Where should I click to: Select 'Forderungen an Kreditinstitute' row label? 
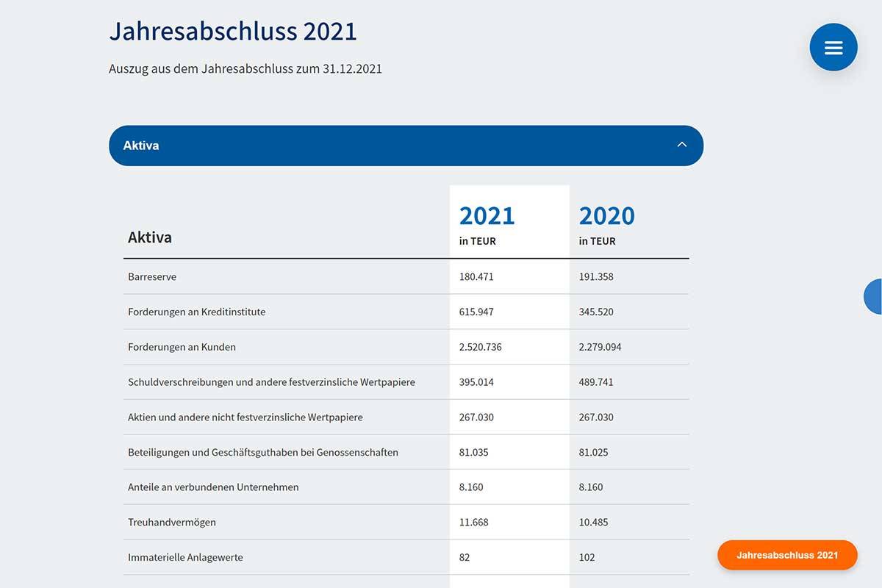[x=197, y=312]
